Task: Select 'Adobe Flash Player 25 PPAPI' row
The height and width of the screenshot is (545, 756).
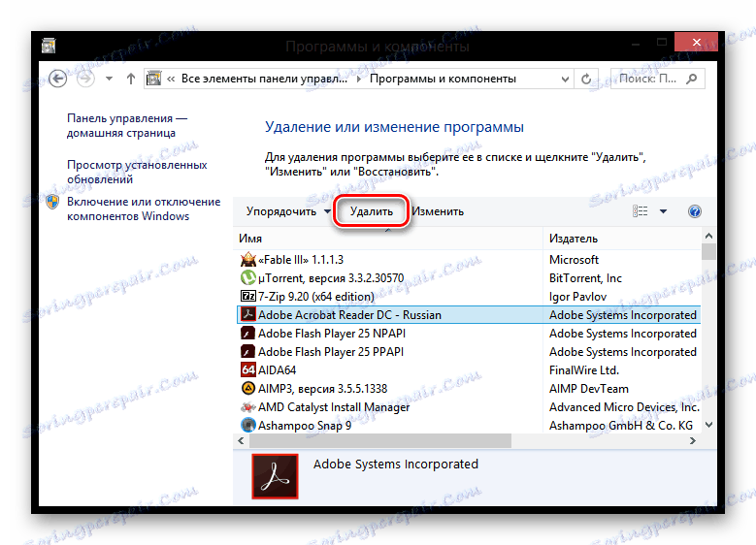Action: tap(469, 352)
